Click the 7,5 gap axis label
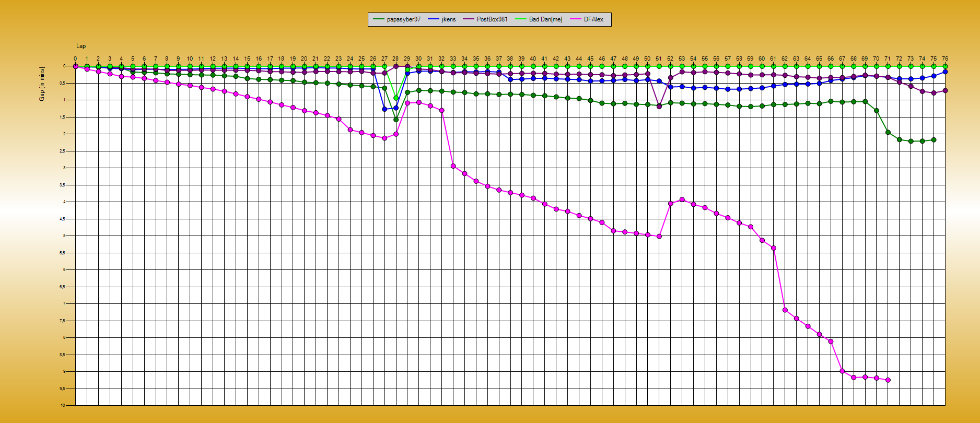This screenshot has width=980, height=423. point(62,321)
